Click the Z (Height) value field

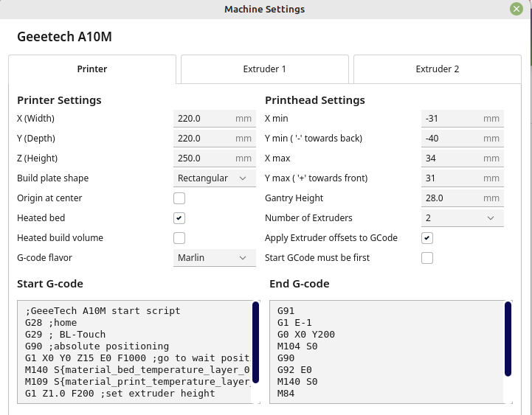215,158
